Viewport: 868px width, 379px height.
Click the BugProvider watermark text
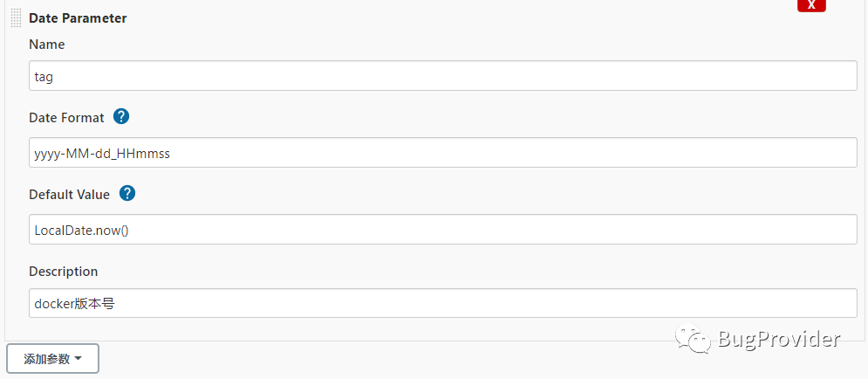coord(778,339)
